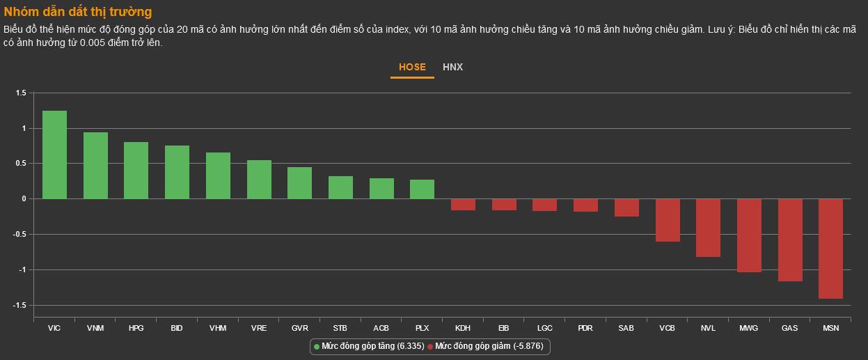The height and width of the screenshot is (360, 868).
Task: Click the VIC green bar
Action: coord(54,155)
